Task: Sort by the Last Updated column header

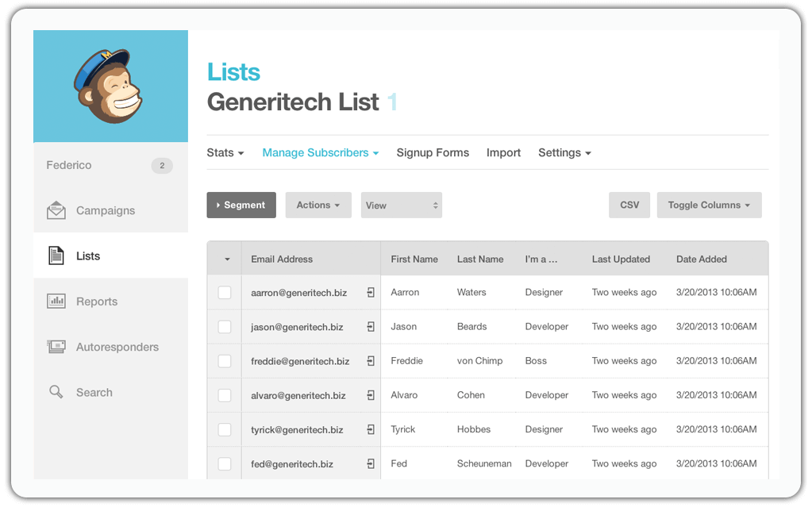Action: tap(622, 259)
